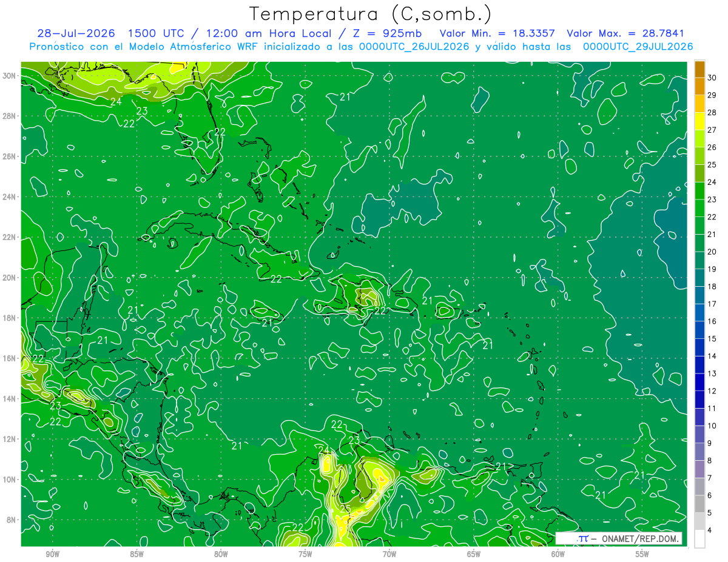Click the legend value 12
The height and width of the screenshot is (562, 728).
(x=712, y=391)
